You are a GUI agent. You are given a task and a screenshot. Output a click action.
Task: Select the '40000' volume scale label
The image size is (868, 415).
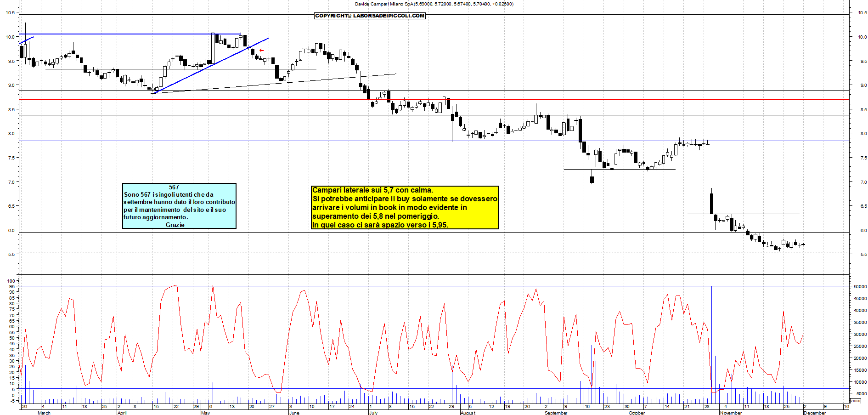tap(860, 310)
